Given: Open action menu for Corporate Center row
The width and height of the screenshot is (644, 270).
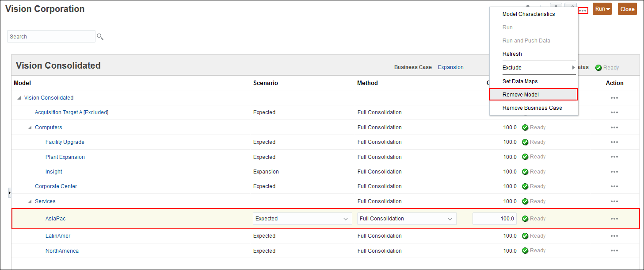Looking at the screenshot, I should coord(614,186).
